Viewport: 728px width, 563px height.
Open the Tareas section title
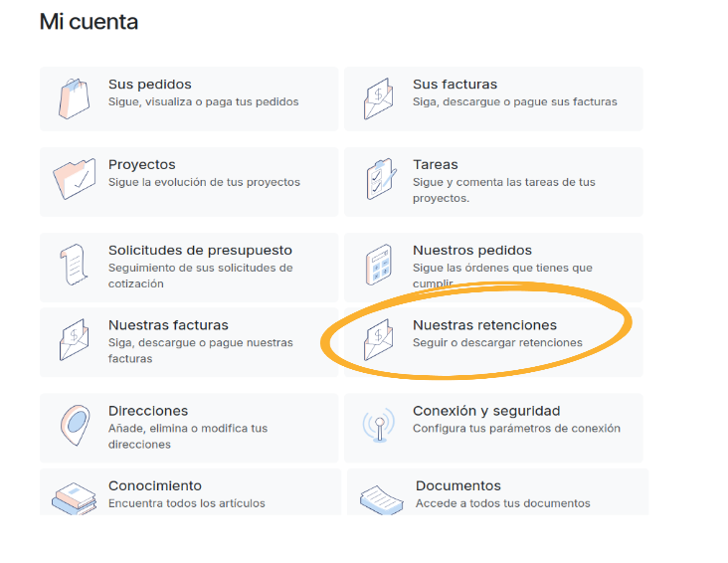tap(436, 164)
